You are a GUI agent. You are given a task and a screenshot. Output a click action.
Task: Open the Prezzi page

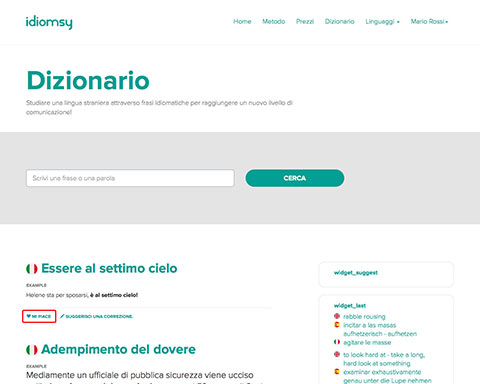pyautogui.click(x=305, y=21)
